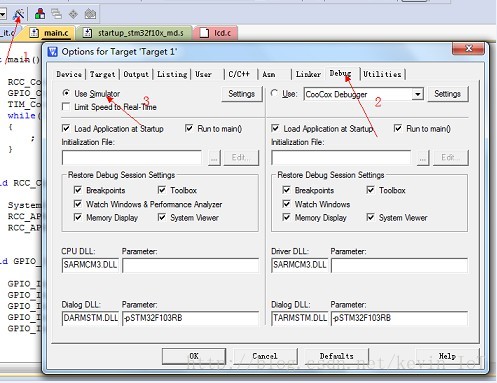Click the Defaults button
Viewport: 497px width, 383px height.
(x=337, y=356)
